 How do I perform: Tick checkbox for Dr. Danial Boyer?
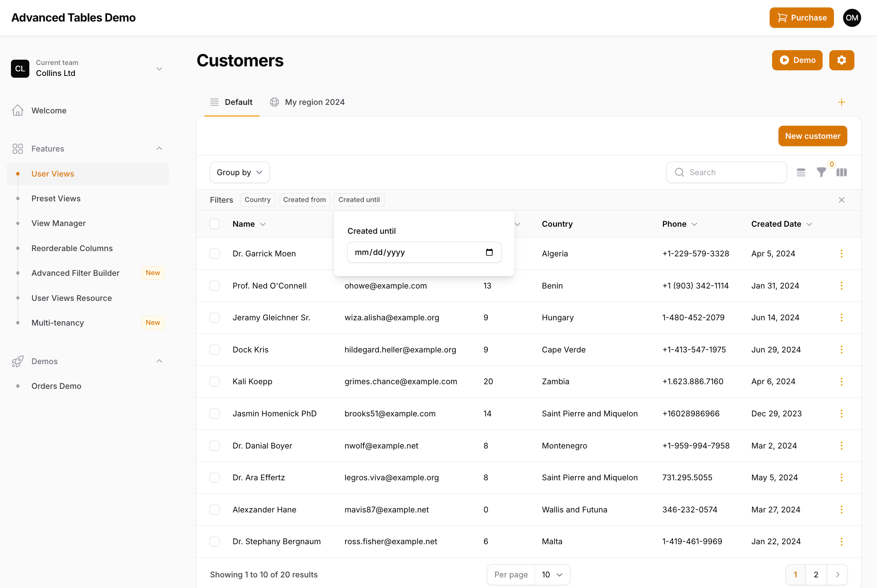click(214, 445)
